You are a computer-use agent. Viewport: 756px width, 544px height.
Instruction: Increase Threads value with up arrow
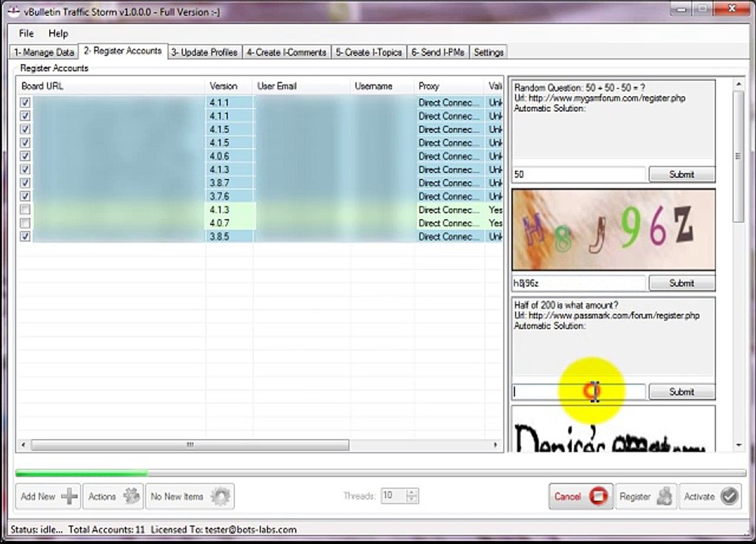[412, 493]
